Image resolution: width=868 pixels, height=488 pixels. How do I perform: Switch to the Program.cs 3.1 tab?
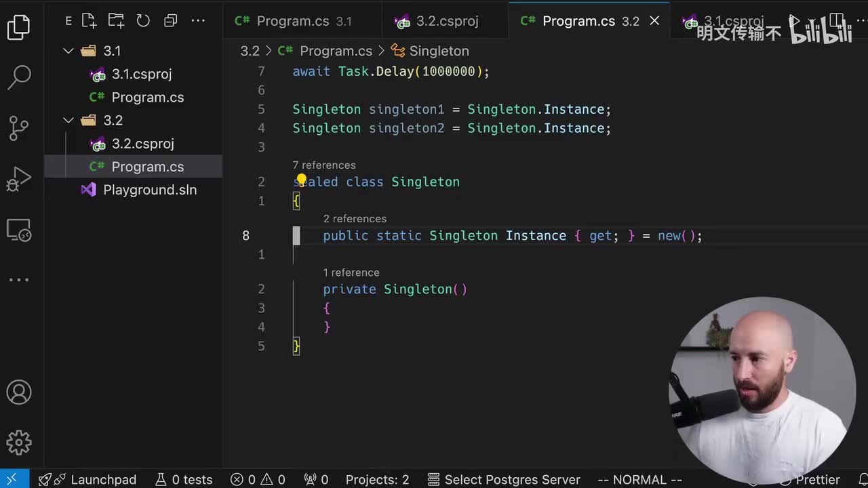tap(303, 21)
